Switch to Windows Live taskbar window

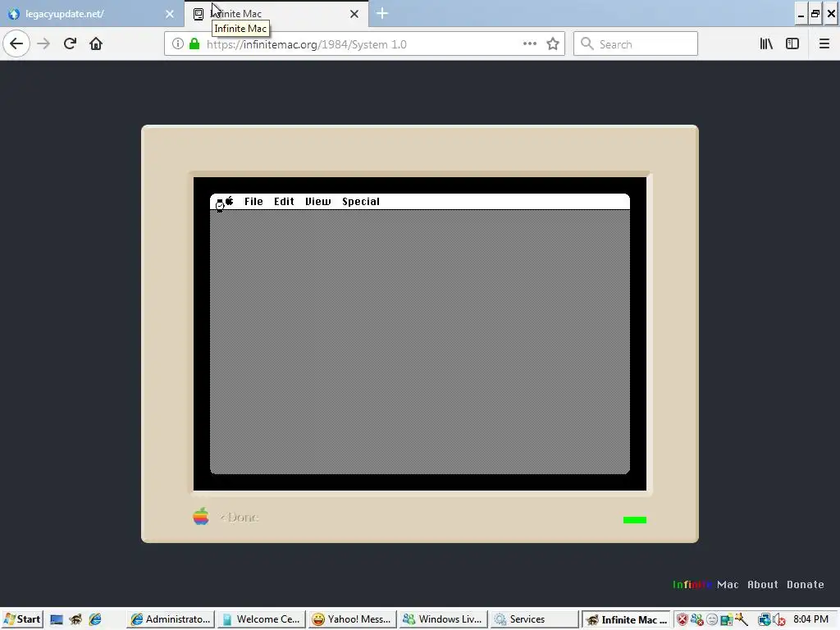click(x=443, y=619)
